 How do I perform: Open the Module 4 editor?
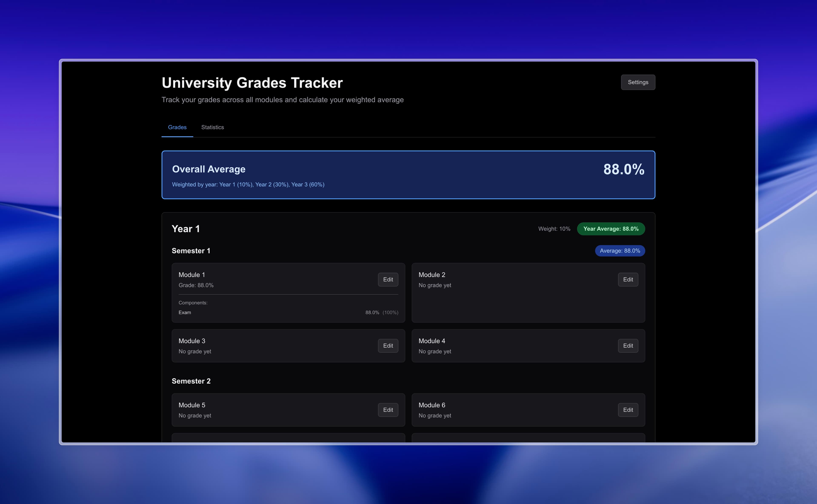coord(627,346)
